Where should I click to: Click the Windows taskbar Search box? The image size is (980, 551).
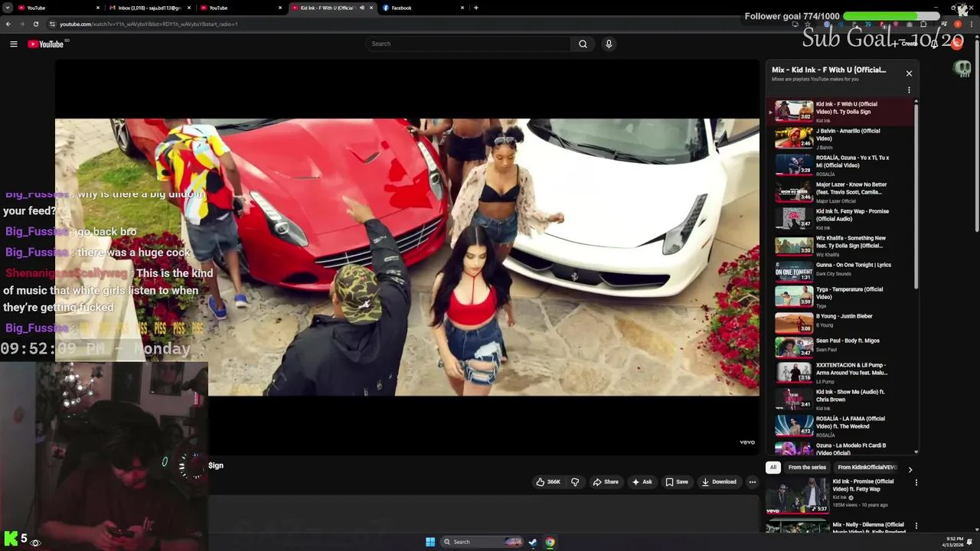point(482,542)
